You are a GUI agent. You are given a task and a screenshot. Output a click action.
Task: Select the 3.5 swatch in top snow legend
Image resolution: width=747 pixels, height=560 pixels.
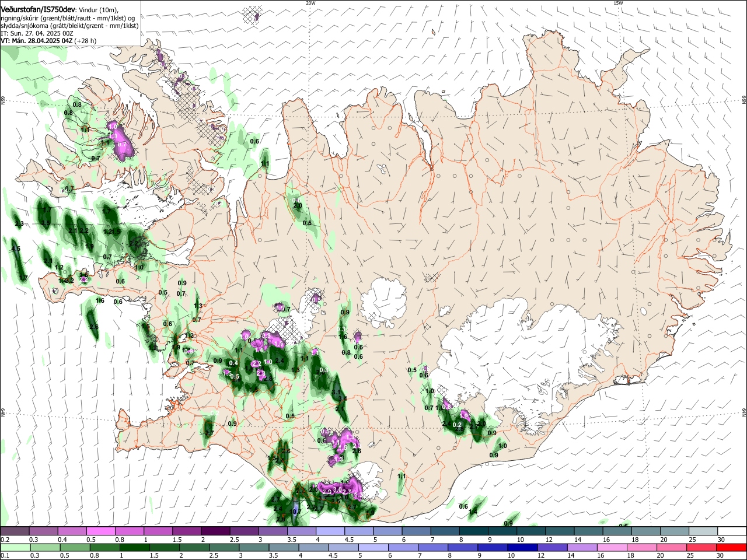click(x=301, y=531)
